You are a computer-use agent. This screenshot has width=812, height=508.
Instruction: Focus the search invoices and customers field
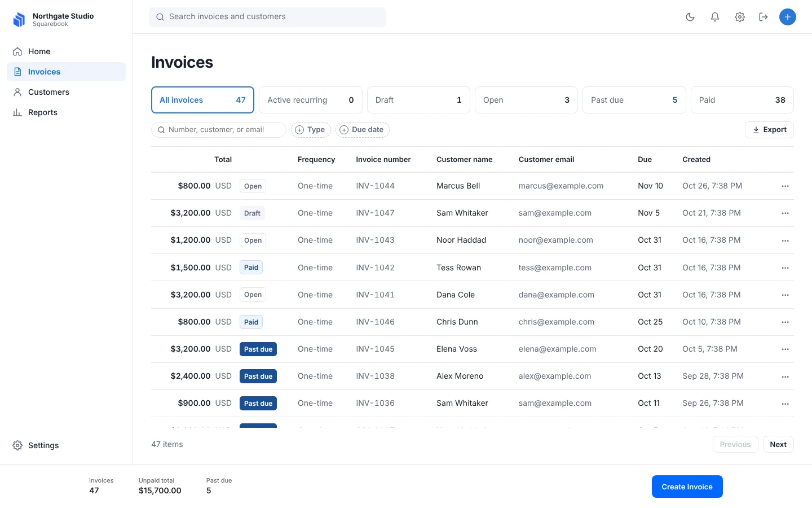[x=267, y=17]
